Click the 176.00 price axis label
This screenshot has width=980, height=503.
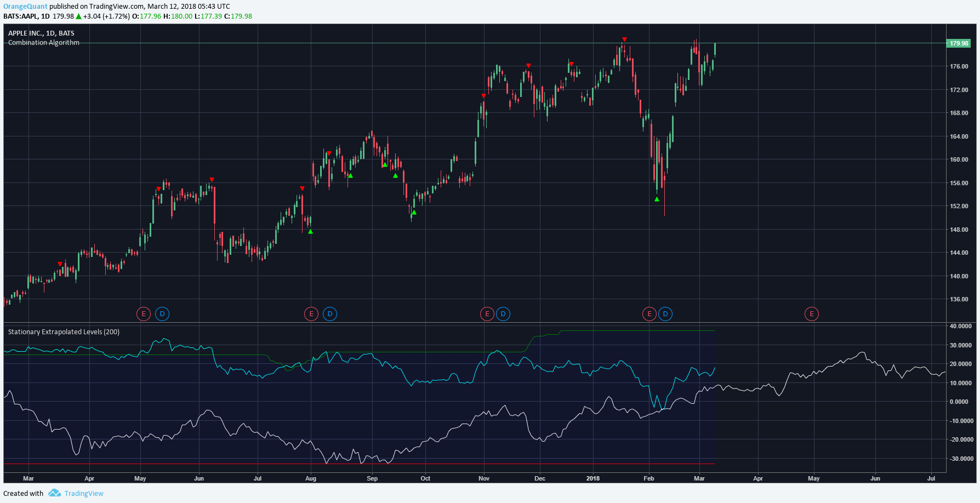pos(959,66)
